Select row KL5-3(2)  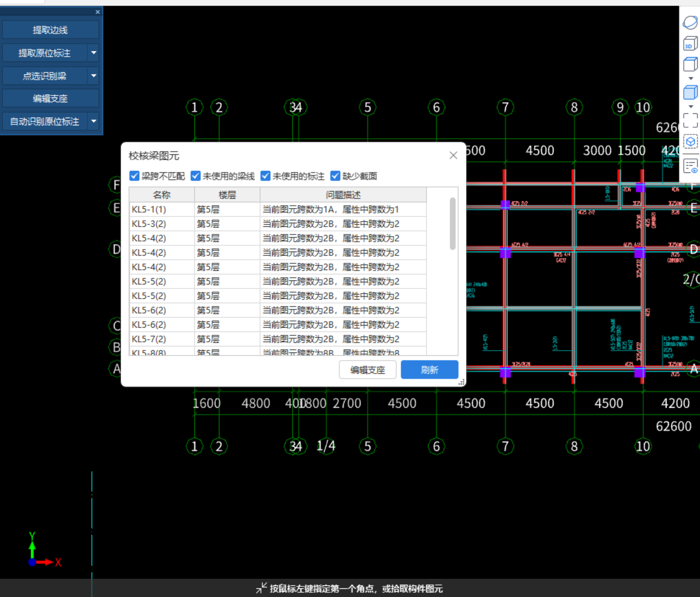[278, 224]
